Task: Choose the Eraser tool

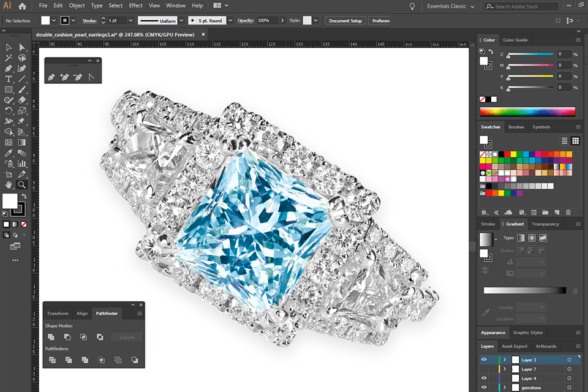Action: tap(21, 100)
